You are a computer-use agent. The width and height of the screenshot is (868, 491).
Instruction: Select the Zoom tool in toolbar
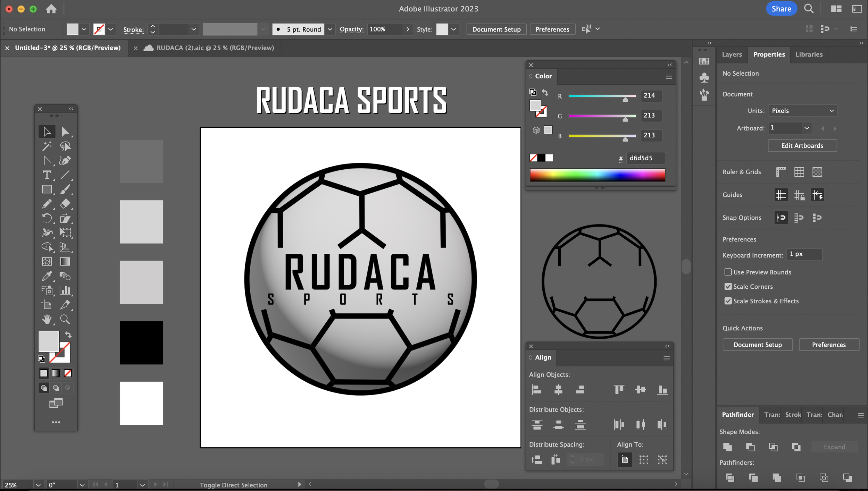coord(65,319)
